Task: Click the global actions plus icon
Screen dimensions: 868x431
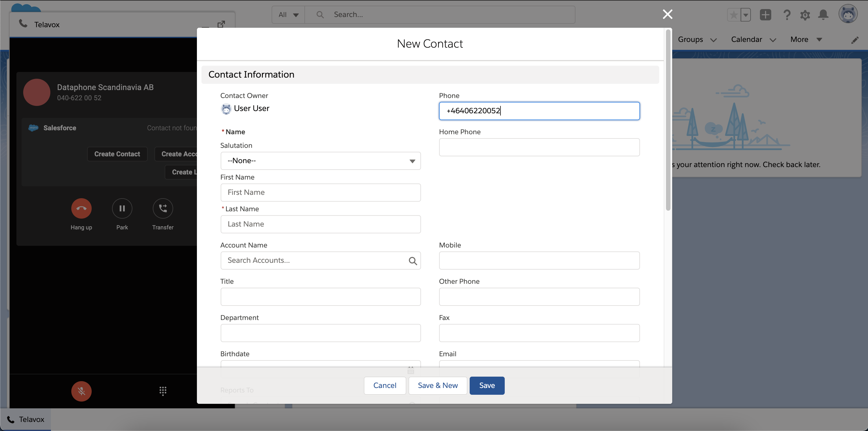Action: (765, 15)
